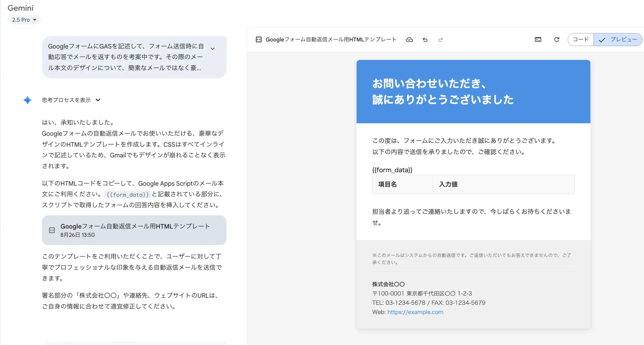Switch to the プレビュー view tab
This screenshot has height=345, width=644.
(618, 40)
